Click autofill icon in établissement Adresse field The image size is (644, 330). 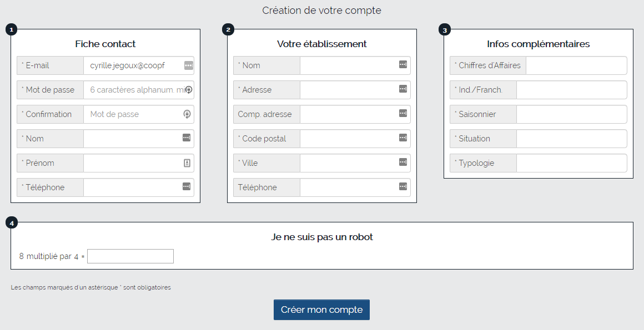[x=403, y=89]
